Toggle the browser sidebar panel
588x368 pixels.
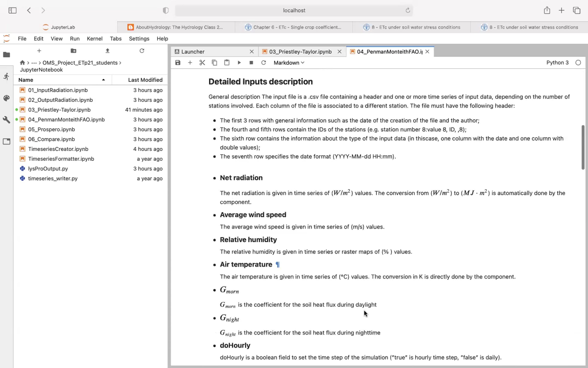[x=12, y=10]
